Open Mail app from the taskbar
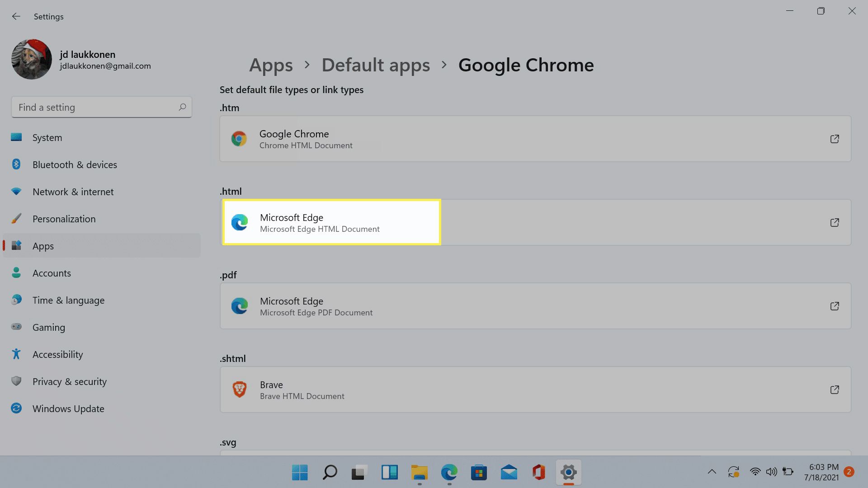This screenshot has height=488, width=868. [509, 472]
